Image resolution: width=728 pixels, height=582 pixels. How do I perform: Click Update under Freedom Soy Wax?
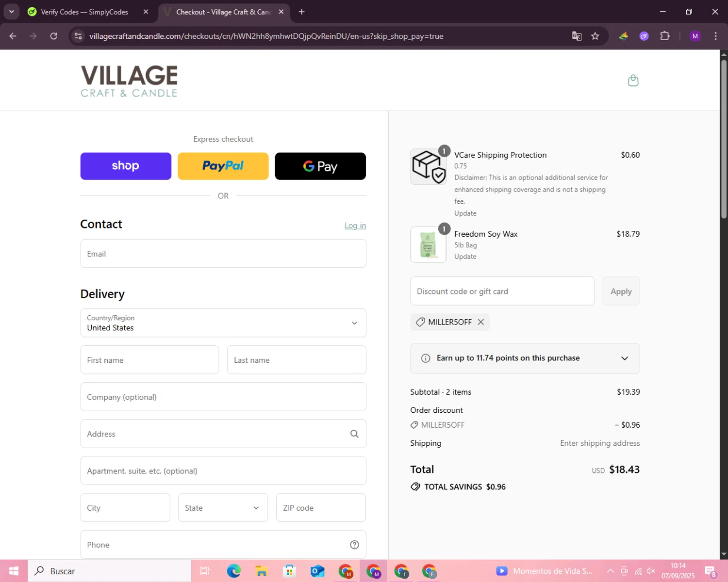465,257
